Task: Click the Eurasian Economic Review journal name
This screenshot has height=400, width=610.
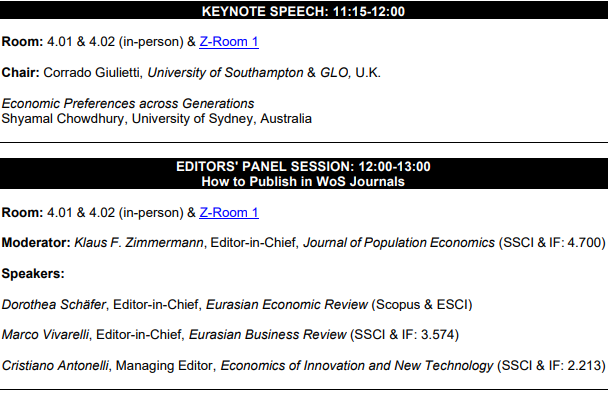Action: pos(287,304)
